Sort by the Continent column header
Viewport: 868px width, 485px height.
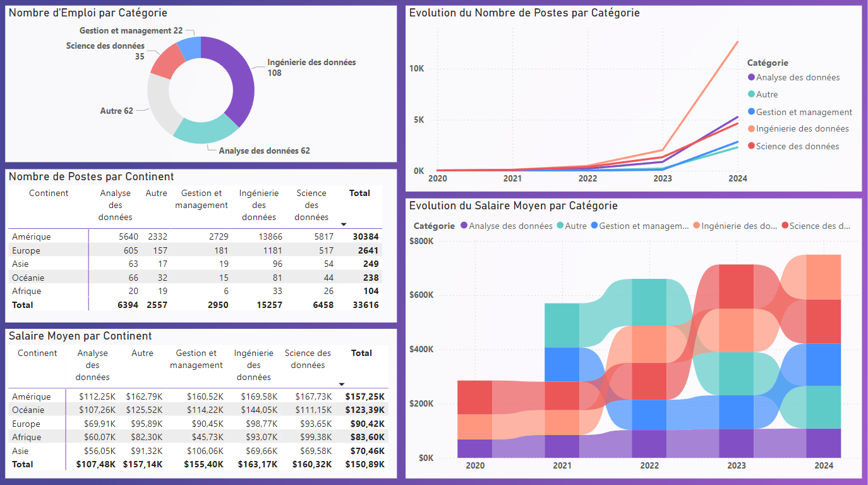48,193
